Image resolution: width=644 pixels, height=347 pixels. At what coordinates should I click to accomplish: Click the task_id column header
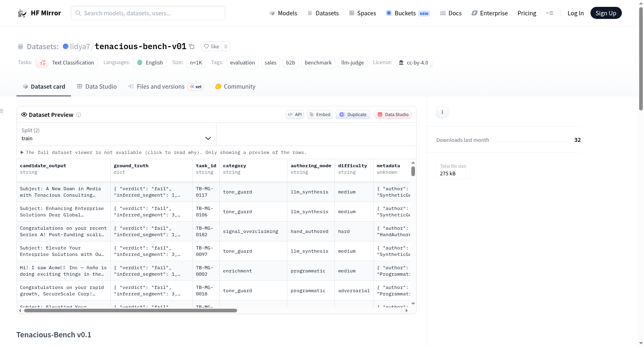click(x=206, y=169)
